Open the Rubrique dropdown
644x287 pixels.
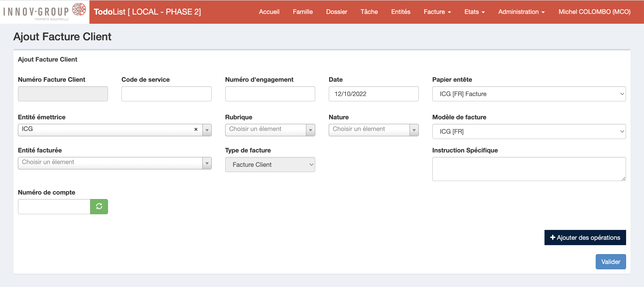(x=270, y=130)
